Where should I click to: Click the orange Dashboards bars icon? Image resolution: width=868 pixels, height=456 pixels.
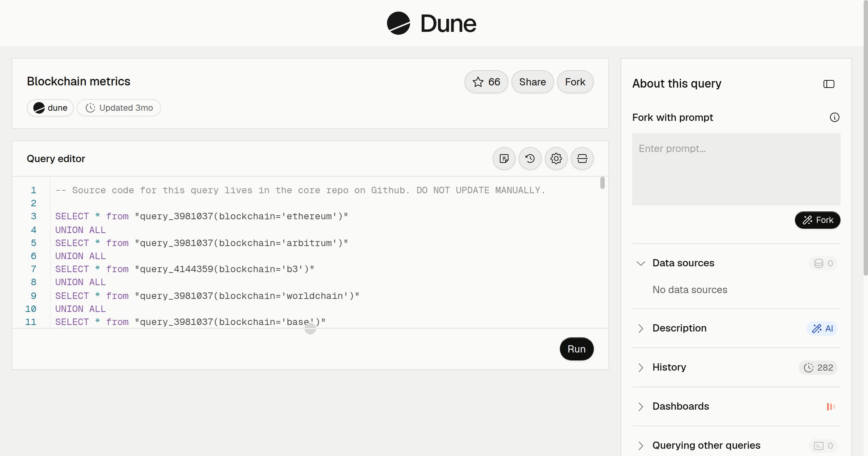point(831,407)
